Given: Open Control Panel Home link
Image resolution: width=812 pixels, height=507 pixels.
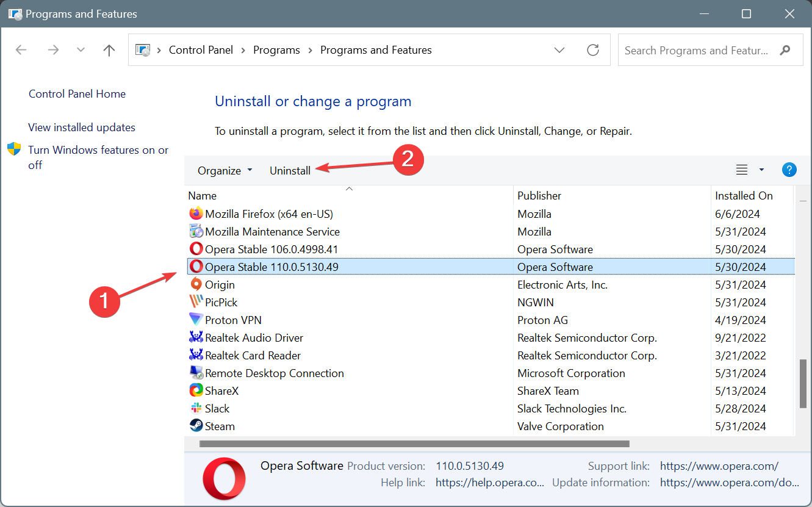Looking at the screenshot, I should tap(77, 94).
